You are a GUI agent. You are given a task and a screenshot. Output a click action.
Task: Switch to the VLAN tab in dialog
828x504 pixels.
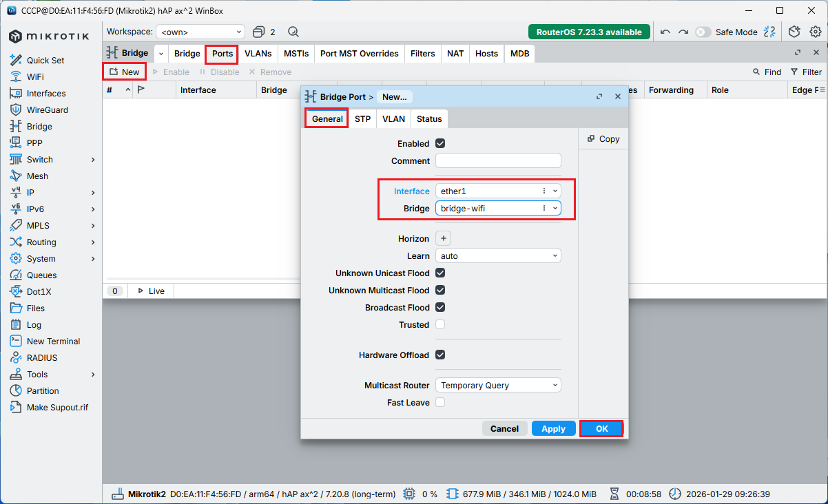click(x=394, y=119)
